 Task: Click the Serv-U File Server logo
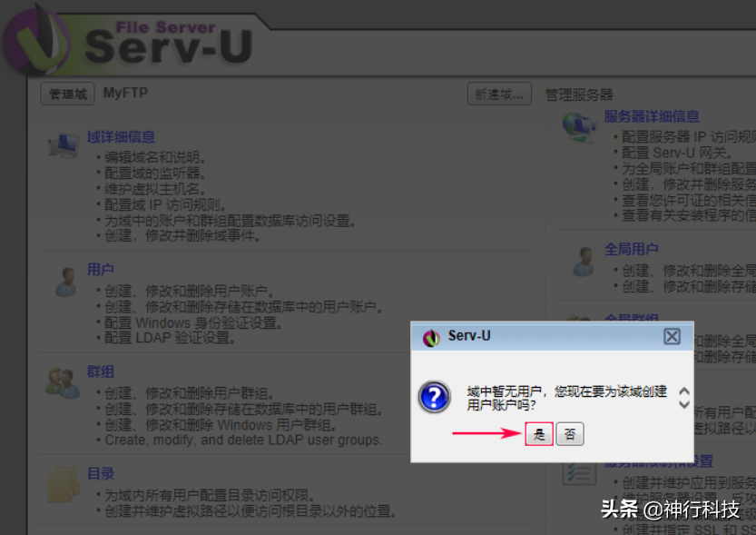tap(128, 41)
